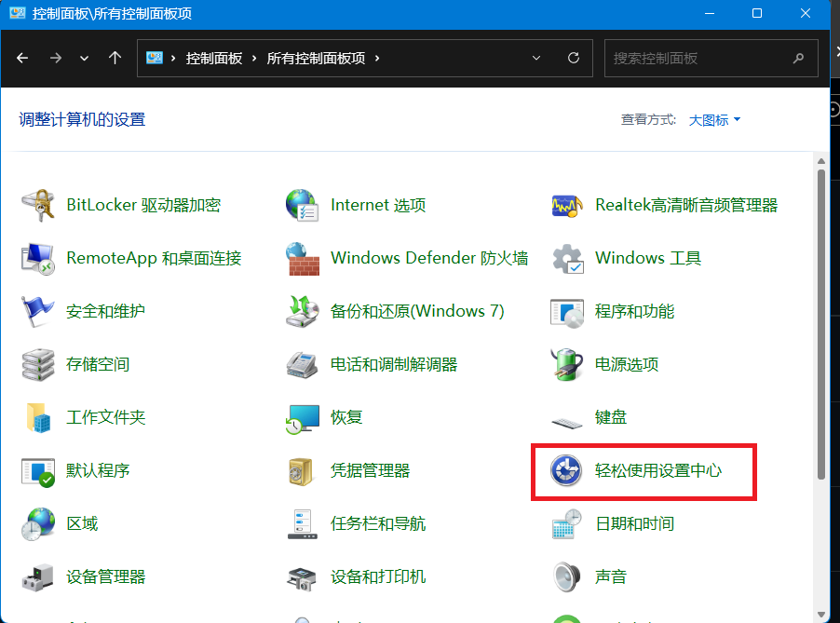This screenshot has height=623, width=840.
Task: Expand chevron before 控制面板 breadcrumb
Action: coord(173,58)
